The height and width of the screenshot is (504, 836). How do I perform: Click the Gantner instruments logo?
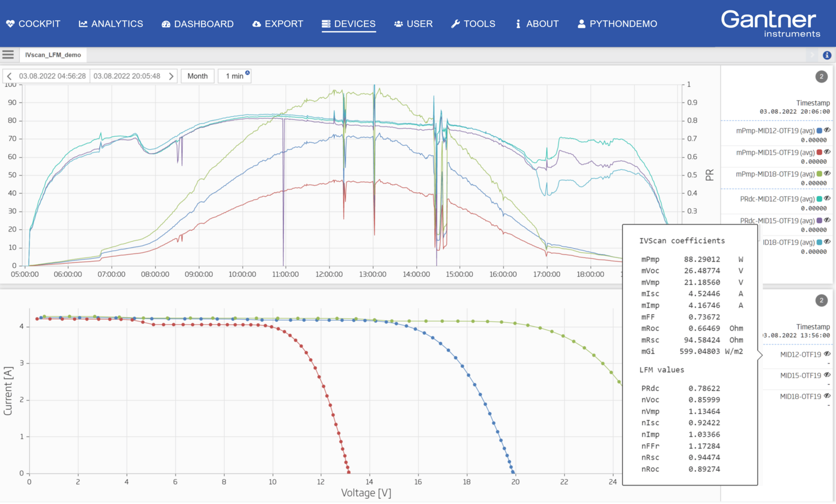770,24
